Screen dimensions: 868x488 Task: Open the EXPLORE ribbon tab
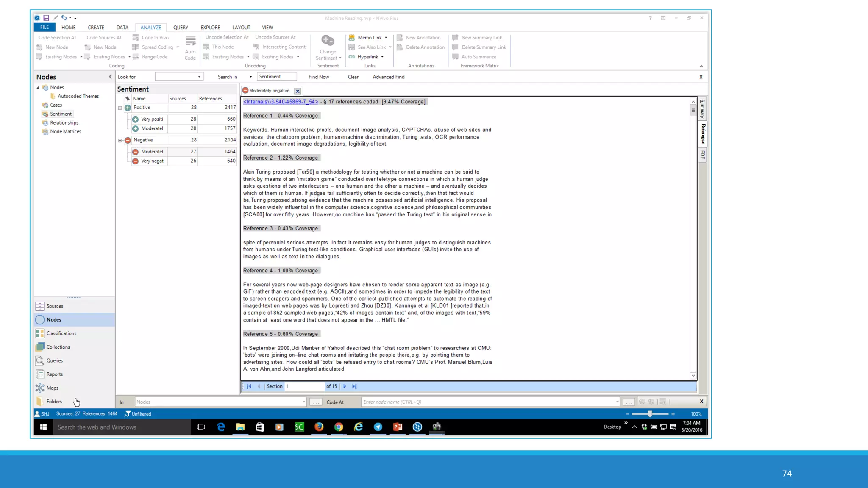click(x=210, y=28)
